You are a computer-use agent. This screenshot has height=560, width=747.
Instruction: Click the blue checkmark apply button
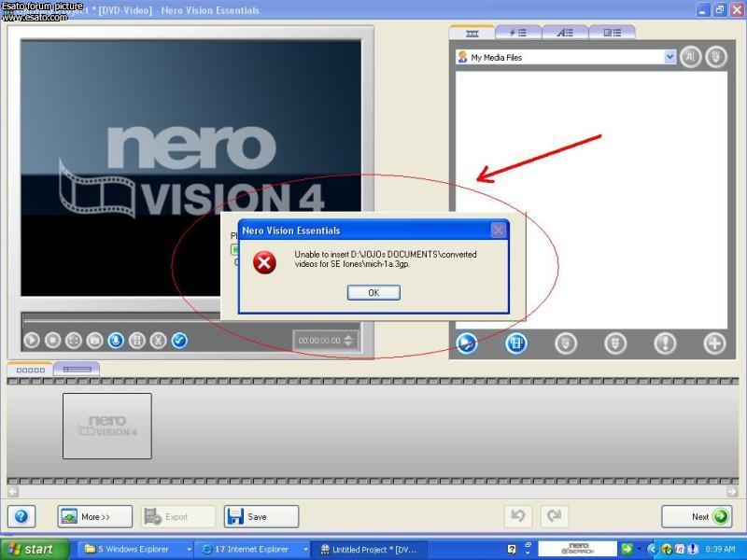point(179,341)
